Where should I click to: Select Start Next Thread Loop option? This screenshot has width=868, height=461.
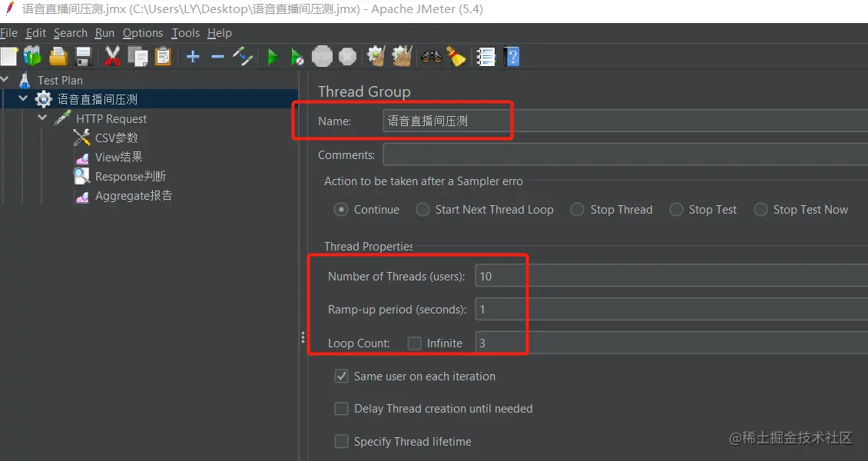(423, 210)
